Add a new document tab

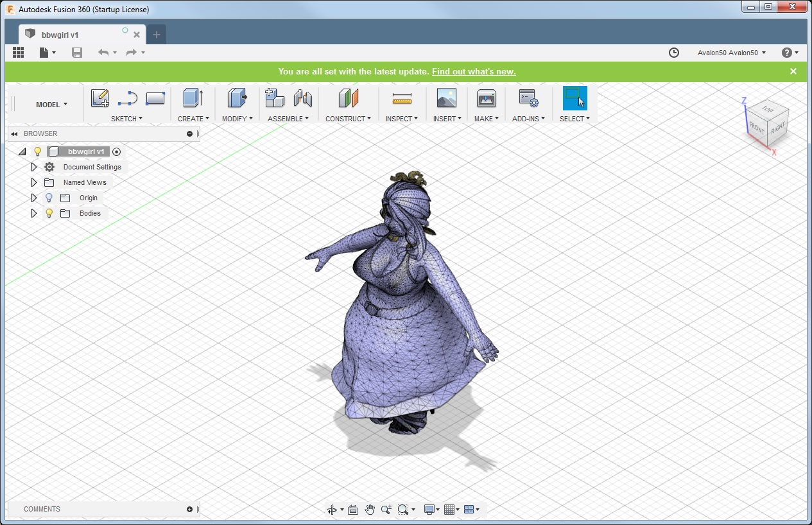pyautogui.click(x=157, y=35)
